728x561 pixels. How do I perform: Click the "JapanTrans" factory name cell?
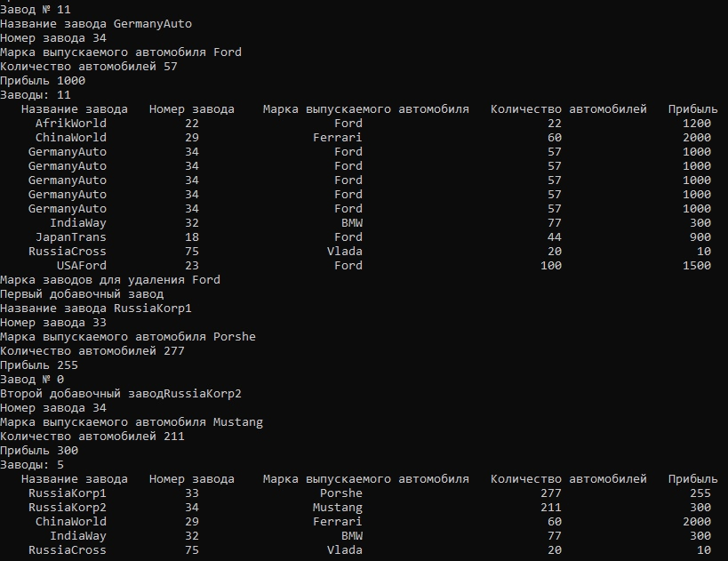tap(71, 237)
